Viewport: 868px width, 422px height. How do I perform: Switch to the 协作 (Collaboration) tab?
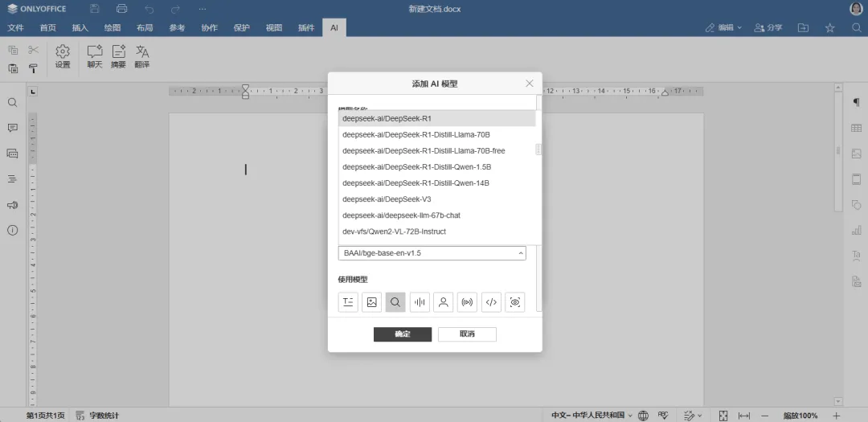coord(209,27)
